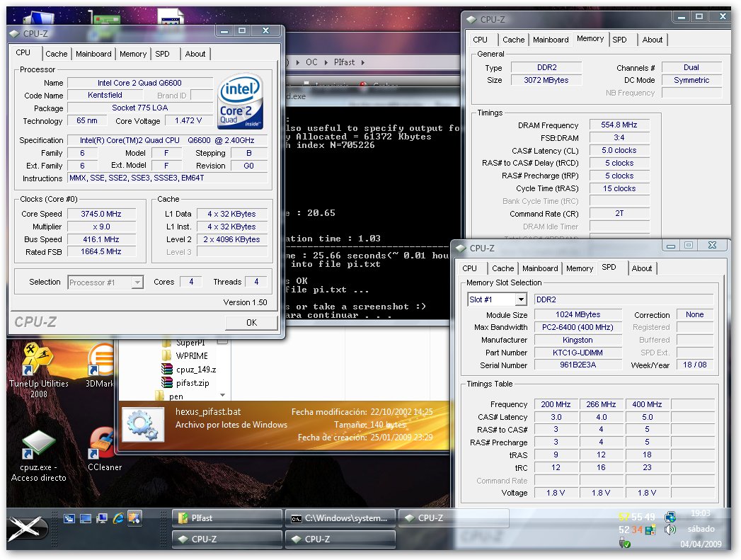Viewport: 741px width, 560px height.
Task: Click the CPU-Z title icon in SPD window
Action: 460,248
